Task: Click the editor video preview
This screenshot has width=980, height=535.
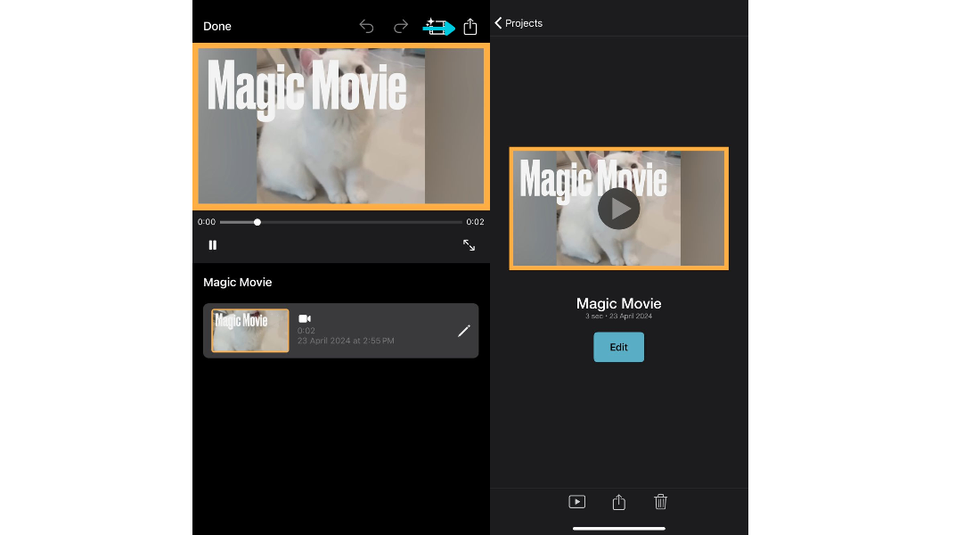Action: tap(341, 126)
